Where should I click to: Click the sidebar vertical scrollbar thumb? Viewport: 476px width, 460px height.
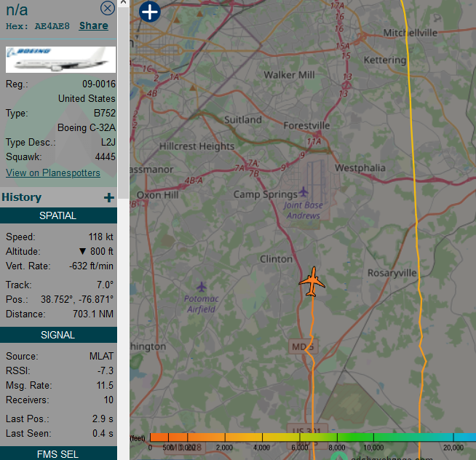click(123, 102)
